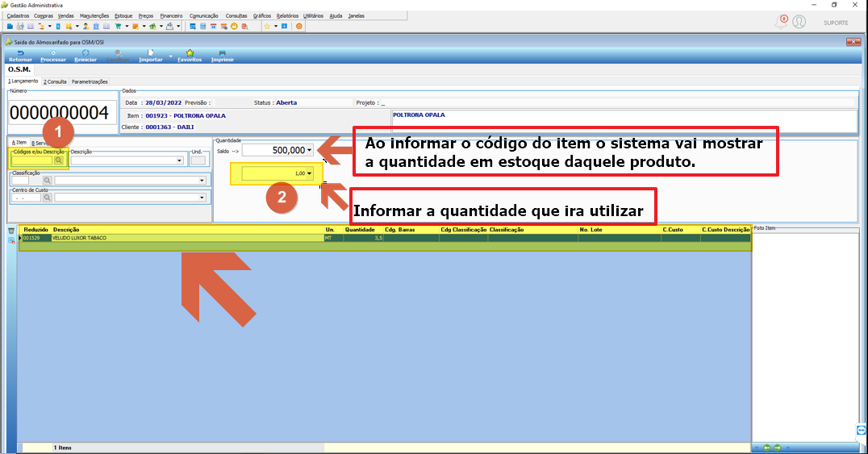
Task: Click the Imprimir printer button
Action: pyautogui.click(x=222, y=56)
